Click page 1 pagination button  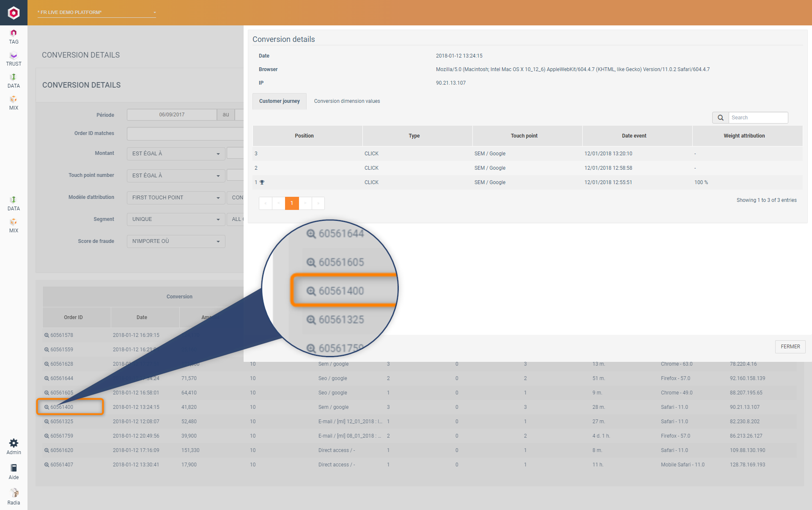(x=292, y=203)
